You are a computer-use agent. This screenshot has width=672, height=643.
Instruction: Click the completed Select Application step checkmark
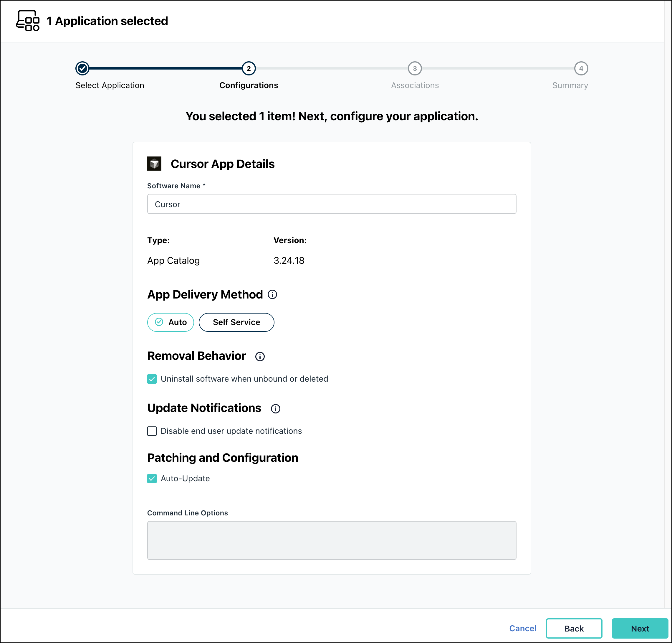[82, 69]
